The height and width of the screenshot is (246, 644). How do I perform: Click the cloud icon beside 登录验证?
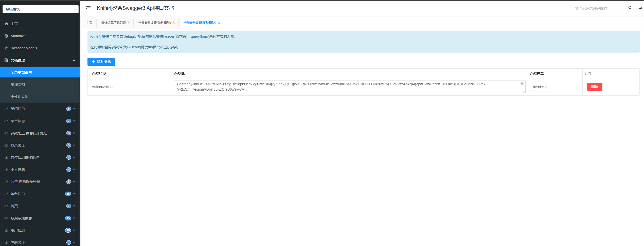tap(6, 145)
